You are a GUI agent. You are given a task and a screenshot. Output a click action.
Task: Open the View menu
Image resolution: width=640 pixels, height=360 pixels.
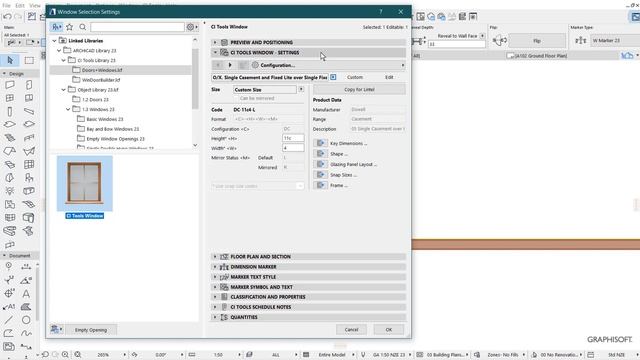35,5
